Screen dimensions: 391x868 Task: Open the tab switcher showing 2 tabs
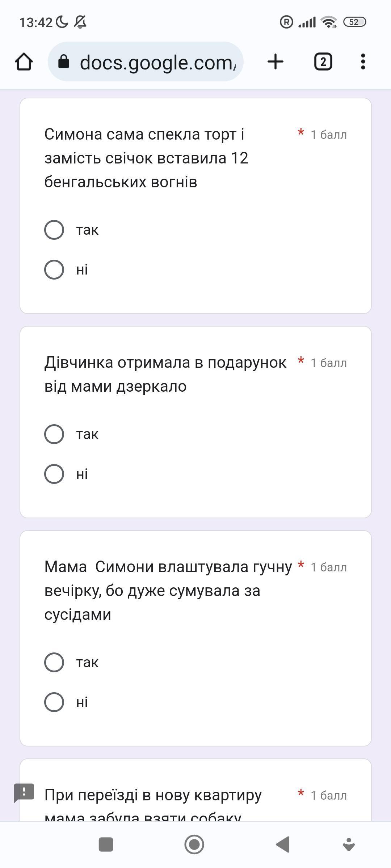tap(323, 61)
